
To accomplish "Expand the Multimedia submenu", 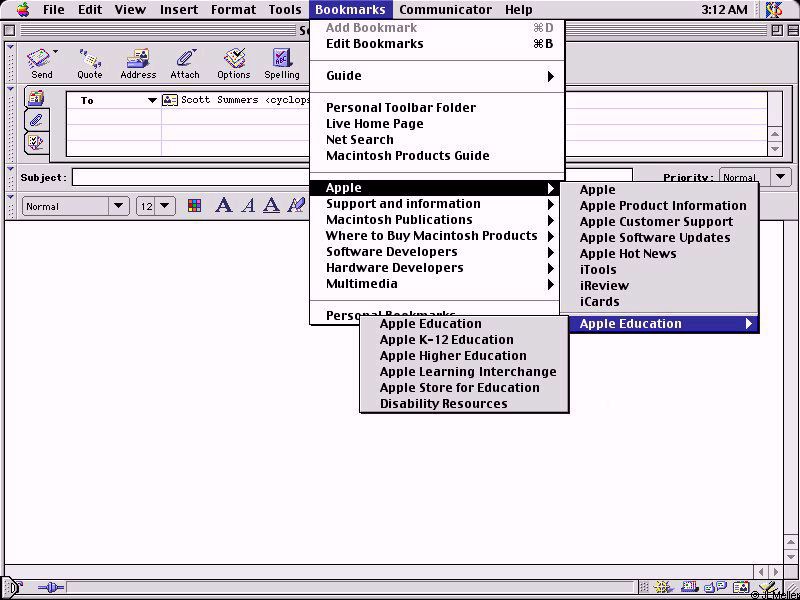I will [435, 284].
